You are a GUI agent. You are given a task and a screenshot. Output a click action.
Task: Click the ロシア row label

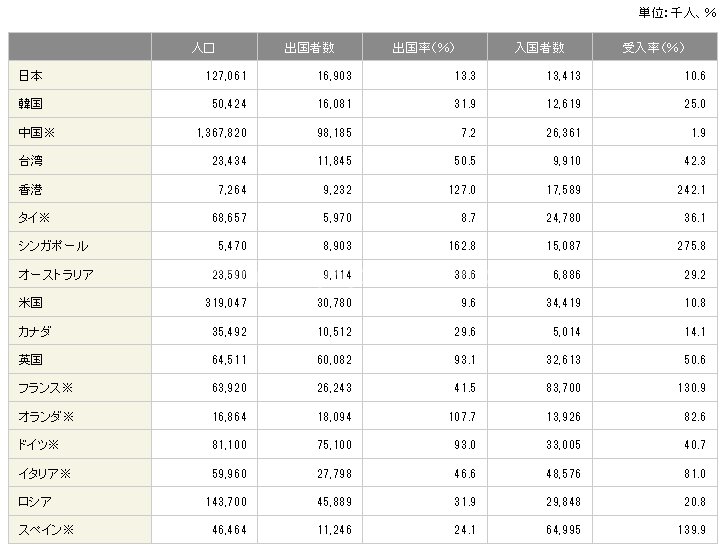tap(35, 502)
